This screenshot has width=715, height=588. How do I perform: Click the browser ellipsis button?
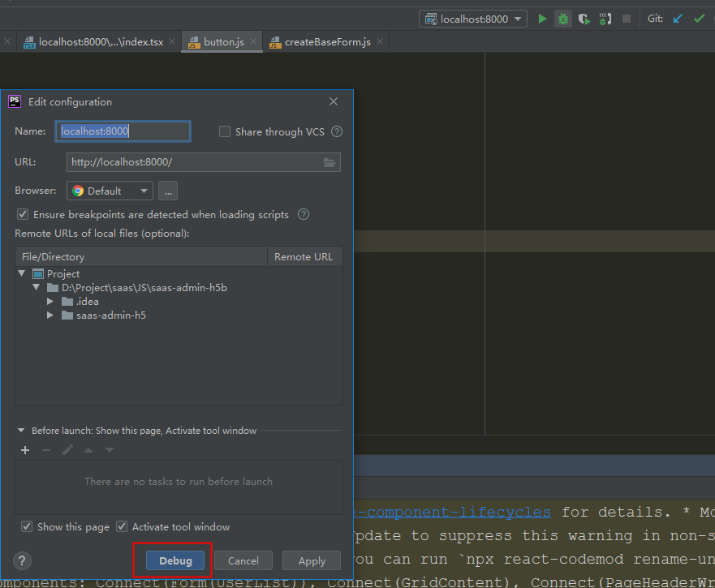168,191
